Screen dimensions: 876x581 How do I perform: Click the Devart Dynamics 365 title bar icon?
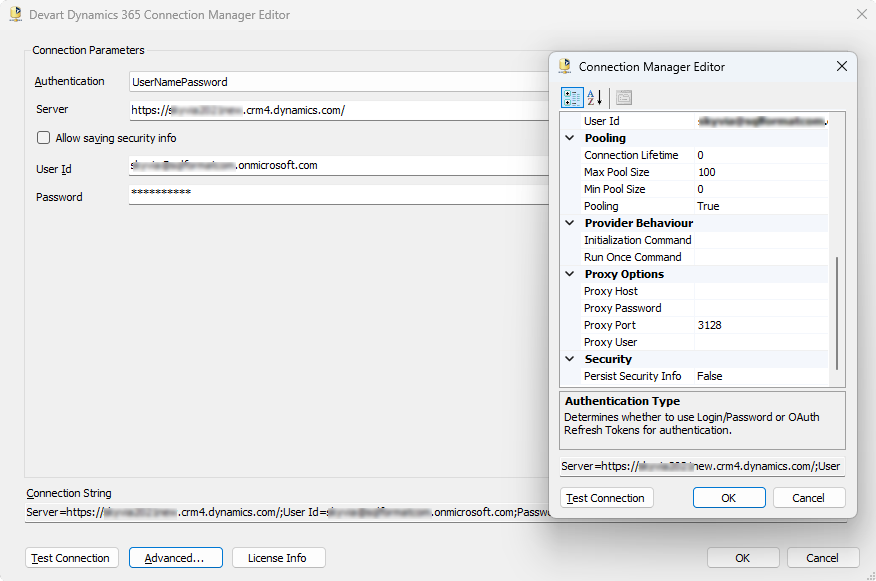(x=15, y=14)
